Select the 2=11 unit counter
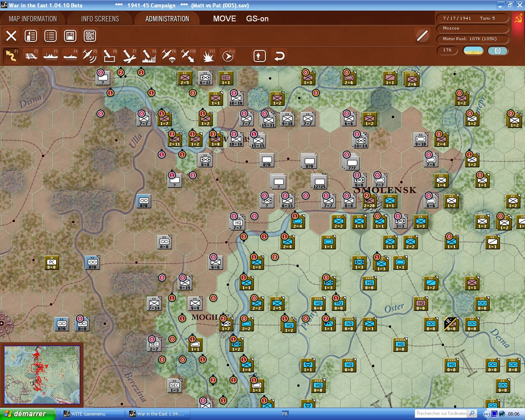The height and width of the screenshot is (420, 525). (175, 140)
